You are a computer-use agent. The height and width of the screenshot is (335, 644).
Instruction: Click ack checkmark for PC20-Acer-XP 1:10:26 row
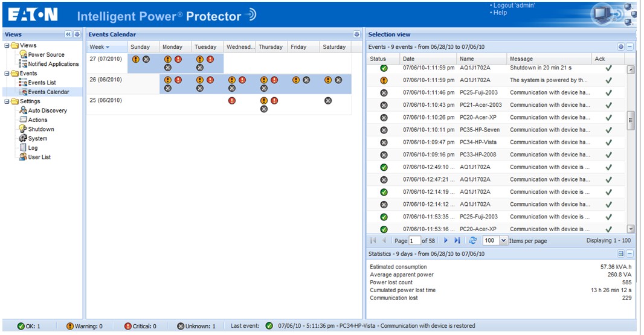609,118
